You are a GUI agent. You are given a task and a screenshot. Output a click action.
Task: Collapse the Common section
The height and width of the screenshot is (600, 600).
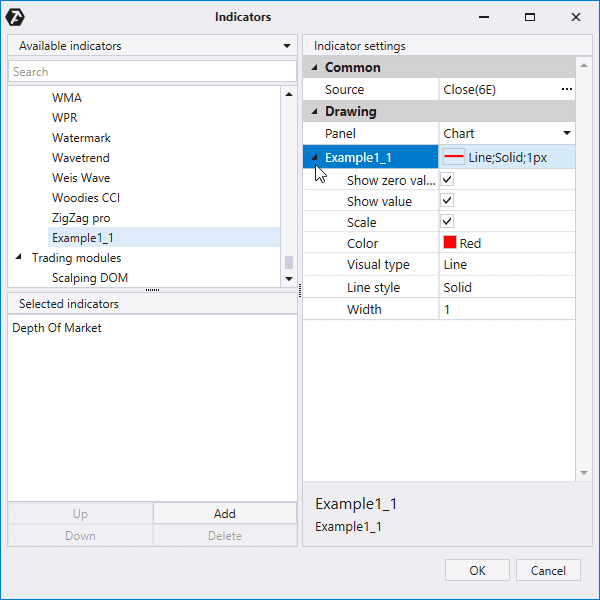[x=314, y=68]
